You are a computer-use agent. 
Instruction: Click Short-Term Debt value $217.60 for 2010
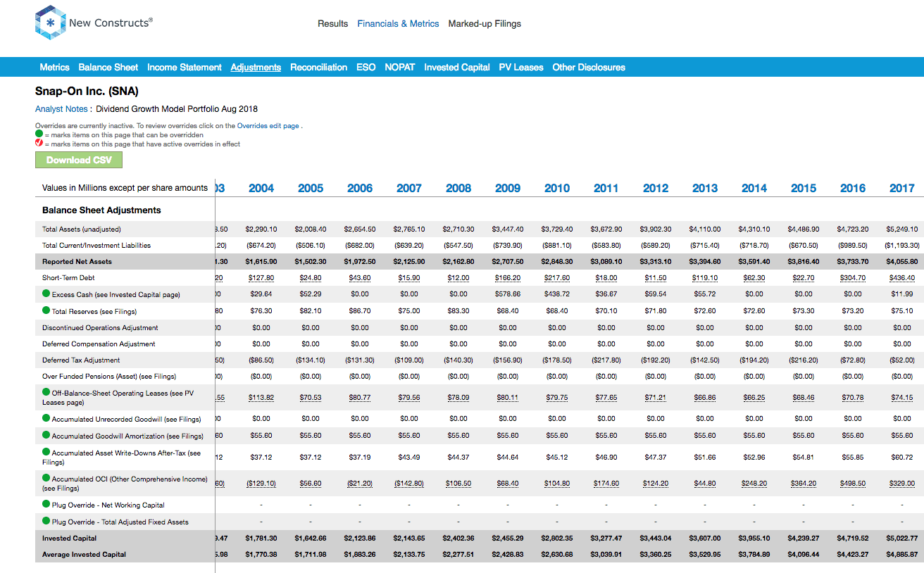pos(557,278)
